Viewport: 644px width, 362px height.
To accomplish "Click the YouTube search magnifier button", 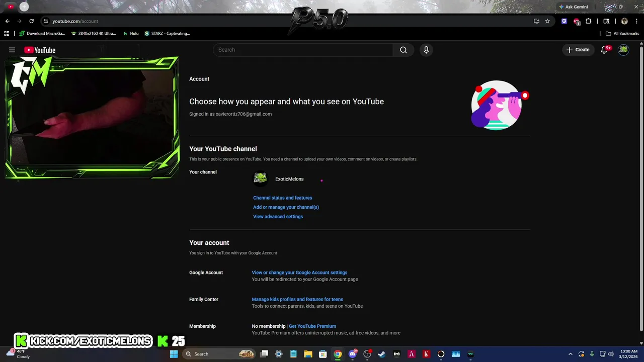I will 404,50.
